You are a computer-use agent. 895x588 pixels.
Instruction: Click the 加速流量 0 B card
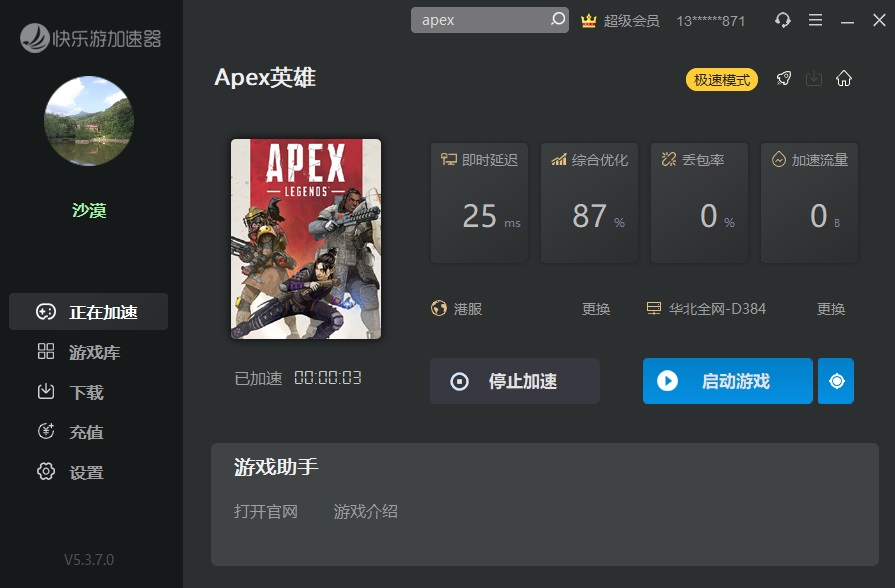809,203
